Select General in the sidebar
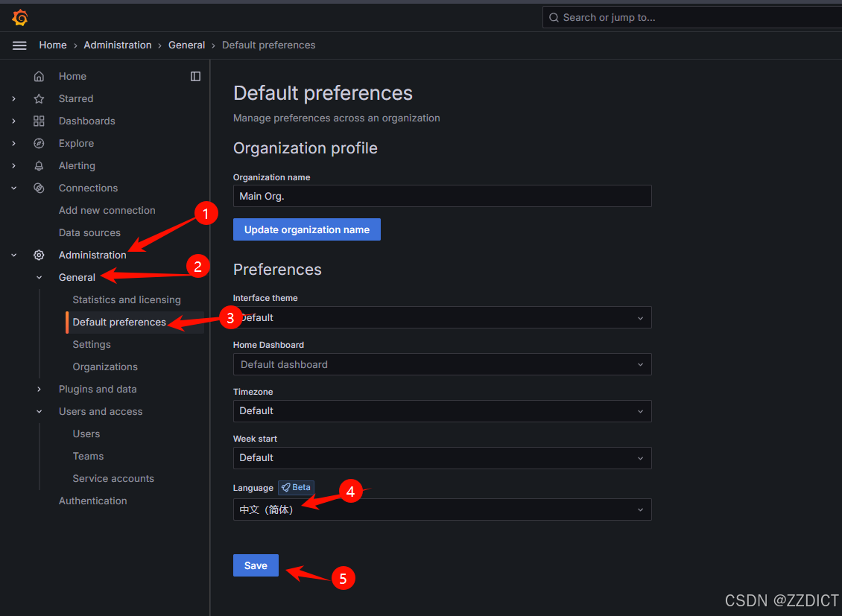This screenshot has width=842, height=616. 77,277
